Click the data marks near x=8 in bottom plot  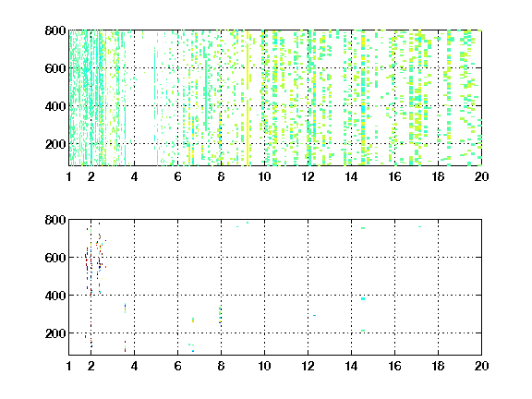tap(220, 315)
